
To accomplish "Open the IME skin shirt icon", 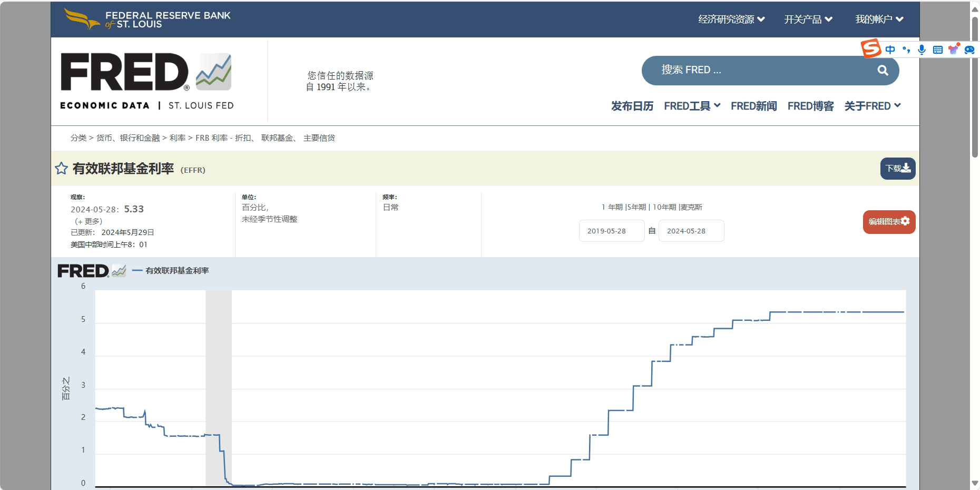I will [954, 49].
